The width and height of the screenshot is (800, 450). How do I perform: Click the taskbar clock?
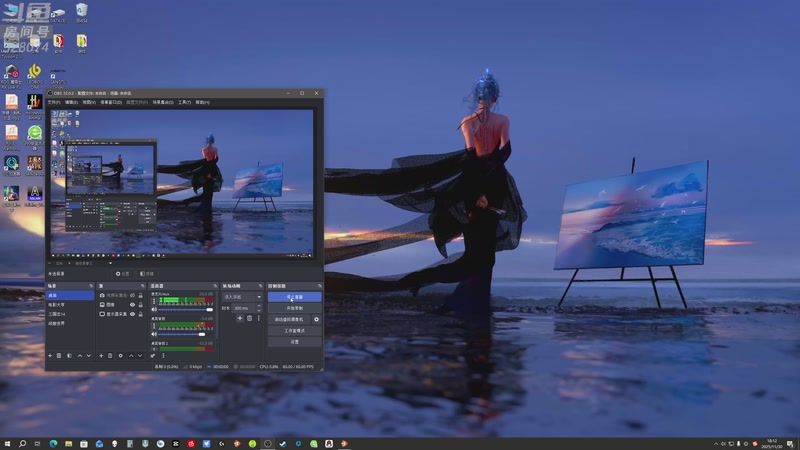click(x=772, y=444)
